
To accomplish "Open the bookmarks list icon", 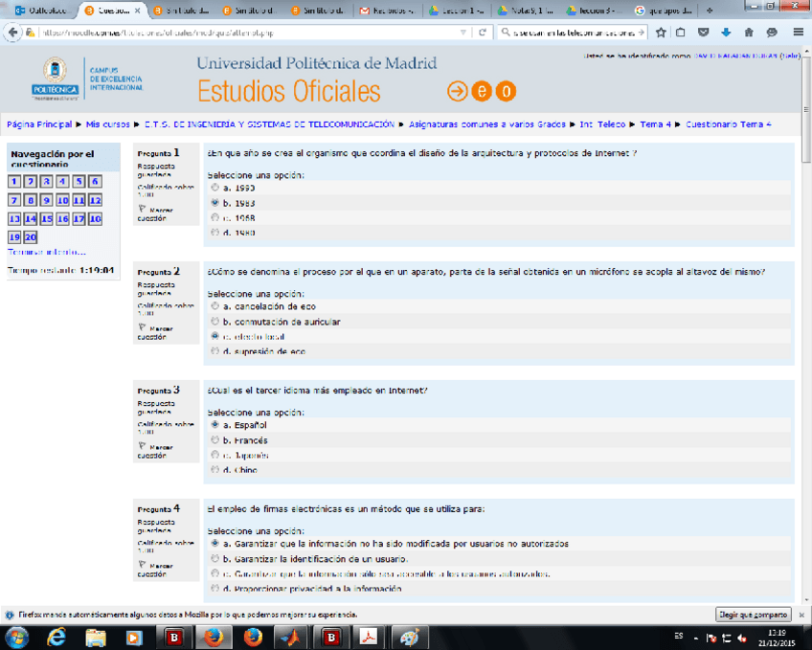I will 681,33.
